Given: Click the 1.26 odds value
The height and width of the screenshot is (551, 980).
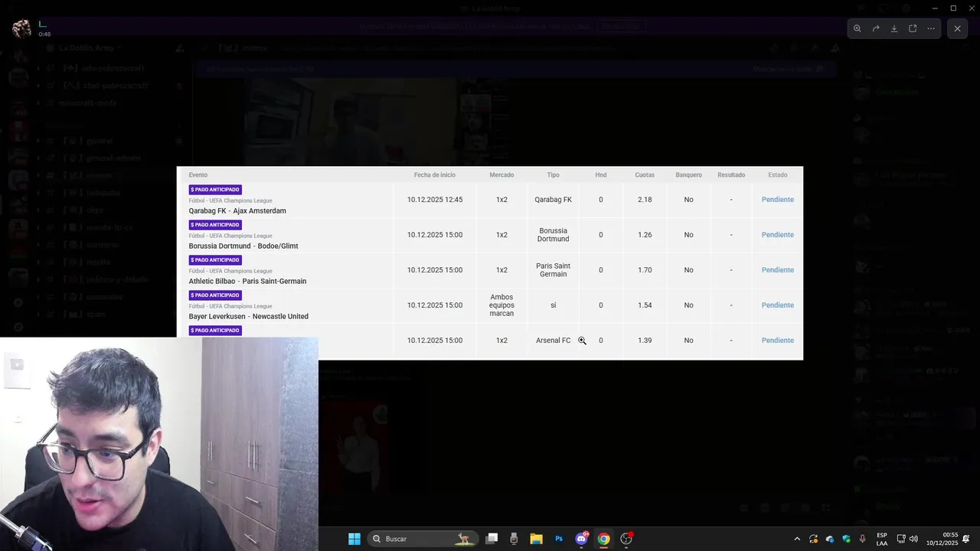Looking at the screenshot, I should click(645, 235).
